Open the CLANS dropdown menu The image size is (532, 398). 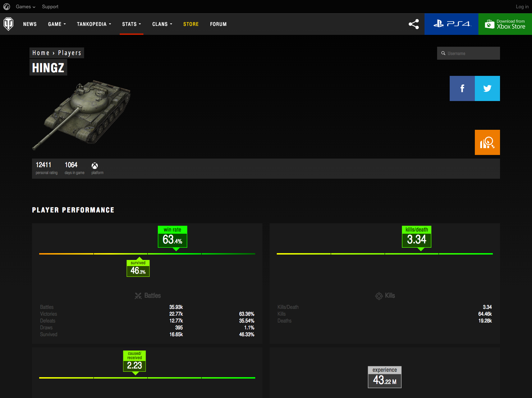point(162,24)
